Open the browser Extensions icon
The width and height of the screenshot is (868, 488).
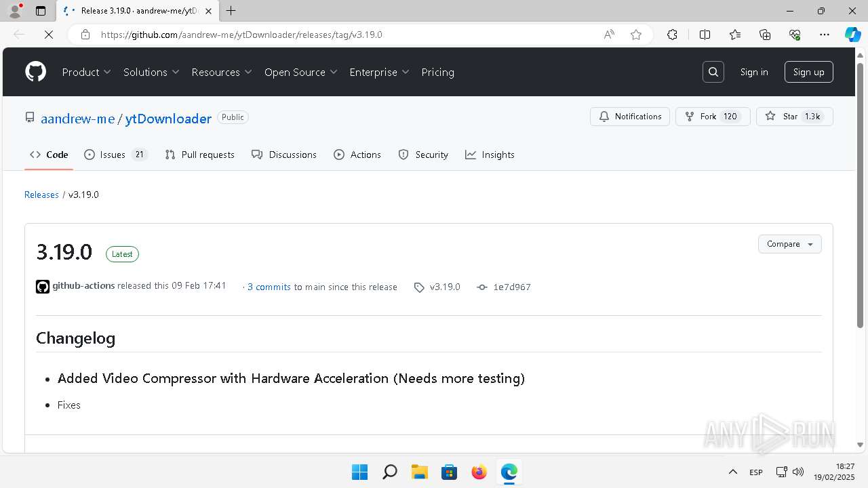pos(672,35)
